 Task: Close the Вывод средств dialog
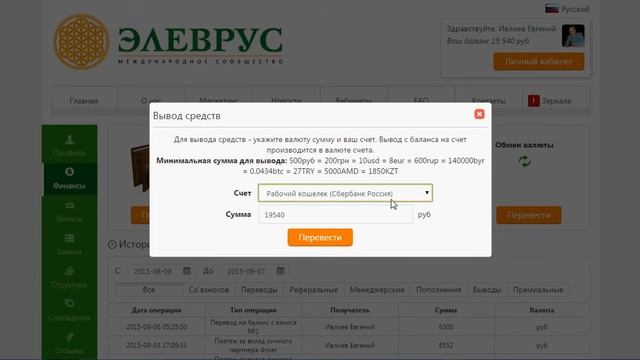[479, 114]
